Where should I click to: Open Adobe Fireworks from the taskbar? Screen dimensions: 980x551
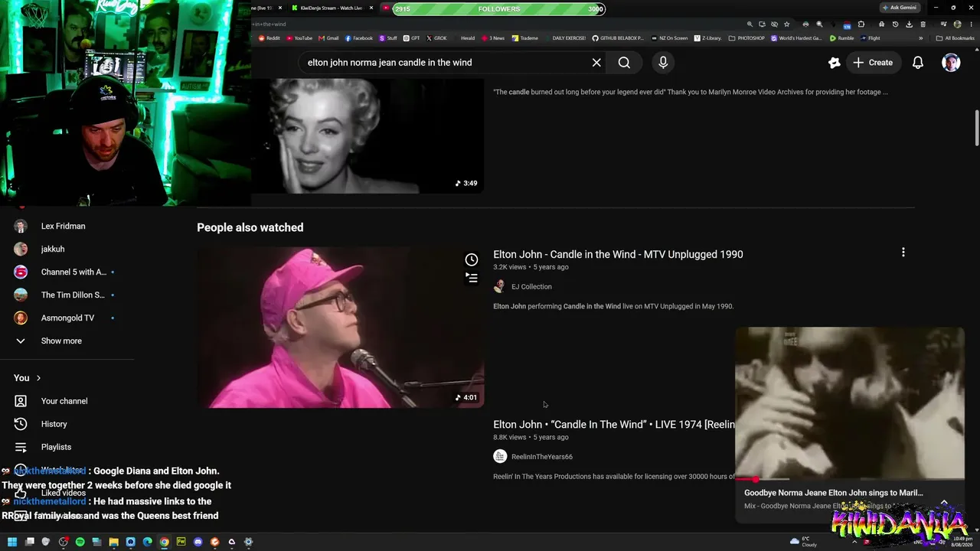click(181, 542)
